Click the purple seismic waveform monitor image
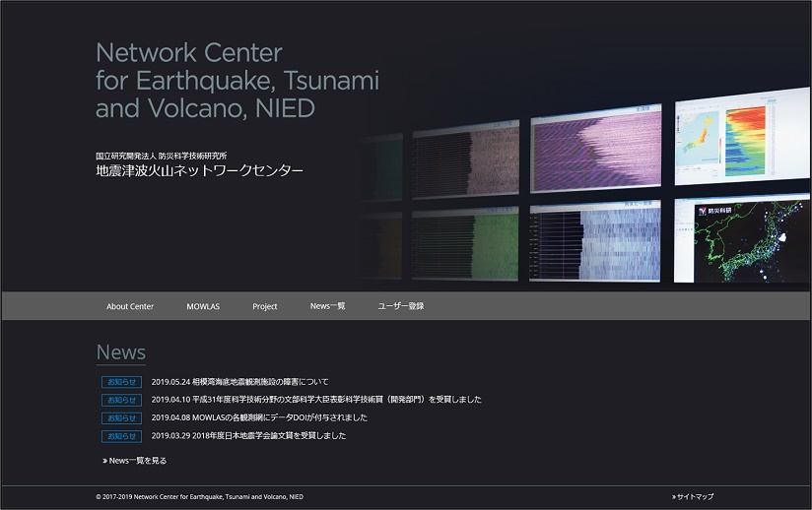 [596, 149]
